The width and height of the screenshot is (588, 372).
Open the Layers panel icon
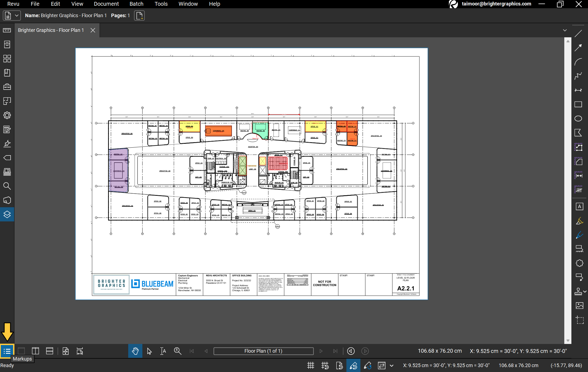[7, 215]
